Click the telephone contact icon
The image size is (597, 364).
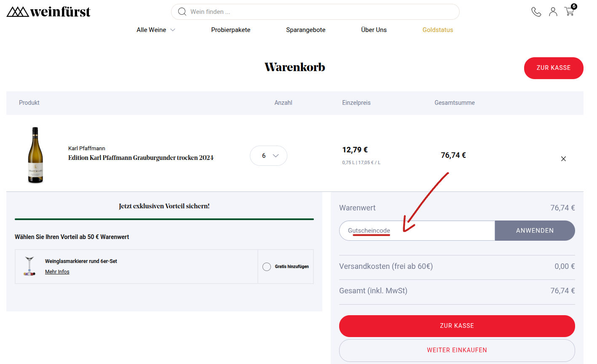point(536,12)
